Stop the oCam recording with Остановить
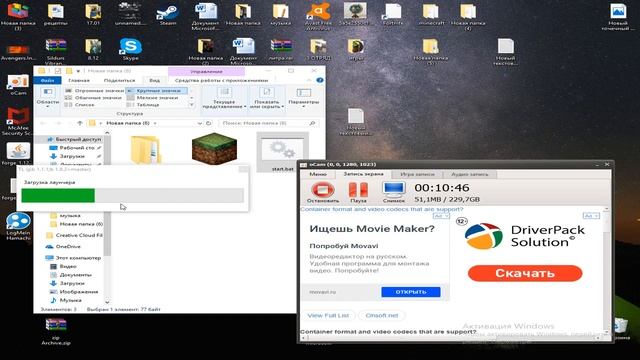Image resolution: width=640 pixels, height=360 pixels. coord(322,193)
